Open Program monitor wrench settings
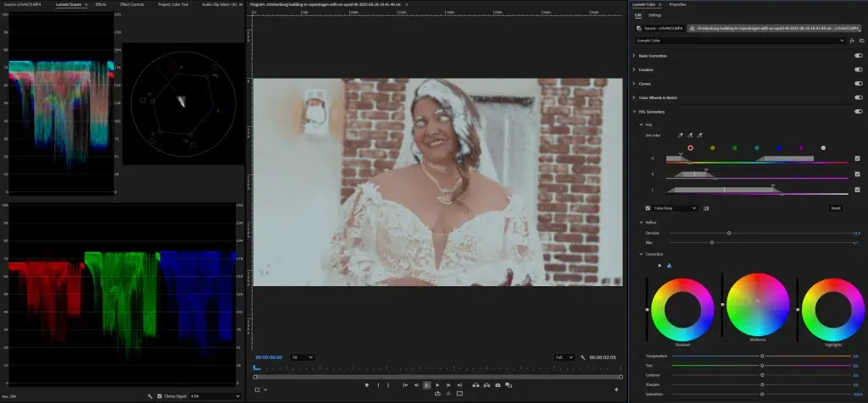Image resolution: width=868 pixels, height=403 pixels. pyautogui.click(x=582, y=357)
